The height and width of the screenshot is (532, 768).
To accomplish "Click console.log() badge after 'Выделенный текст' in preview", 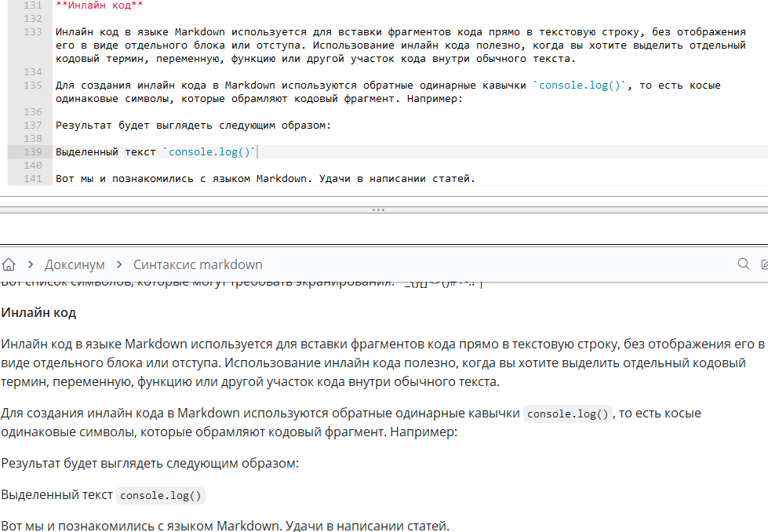I will 161,496.
